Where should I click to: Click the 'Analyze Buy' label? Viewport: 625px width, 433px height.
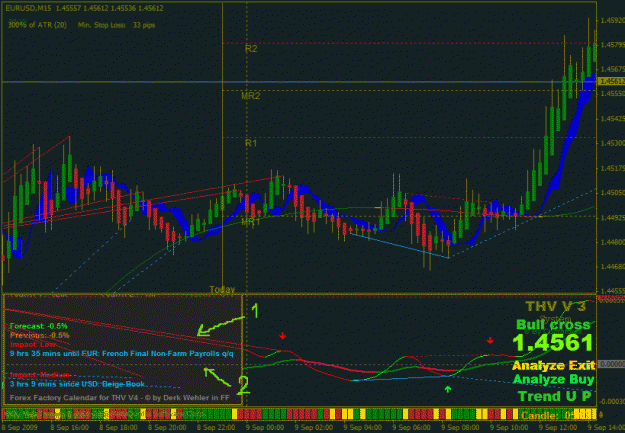(x=553, y=379)
